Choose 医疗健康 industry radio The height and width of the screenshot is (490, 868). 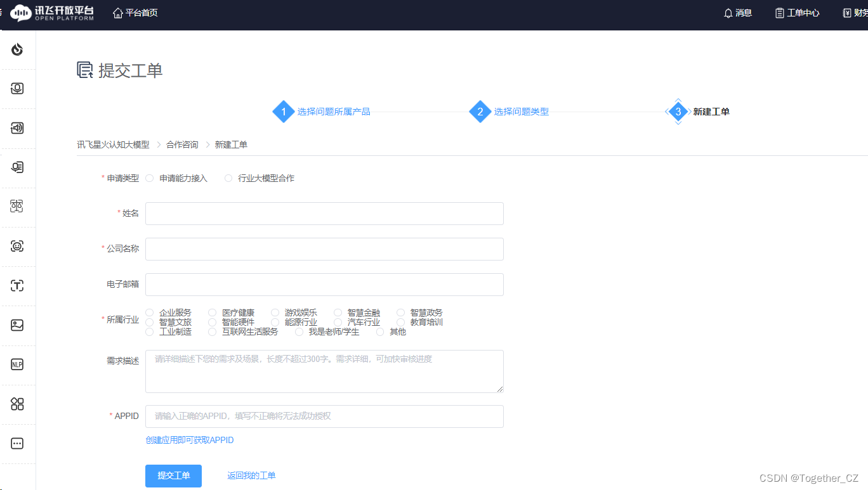tap(213, 313)
